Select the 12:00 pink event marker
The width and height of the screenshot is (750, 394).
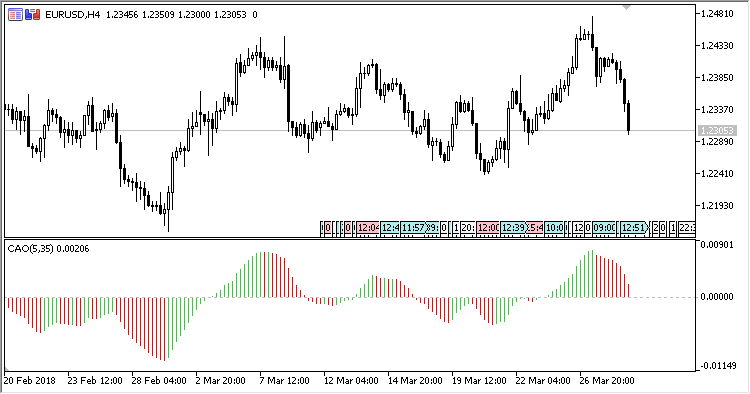click(x=488, y=228)
